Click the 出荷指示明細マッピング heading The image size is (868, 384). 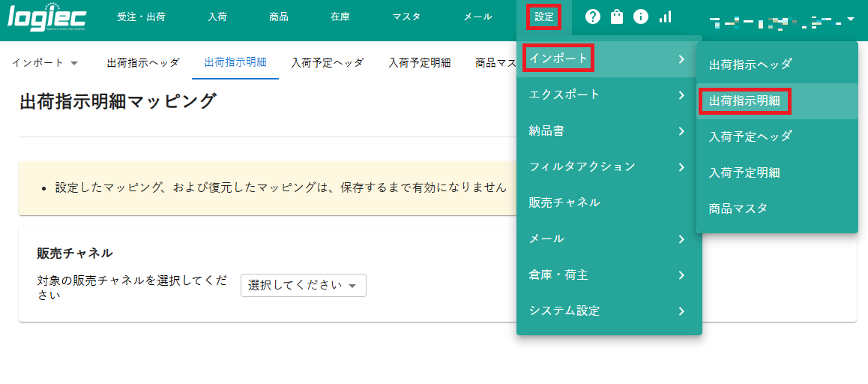118,102
